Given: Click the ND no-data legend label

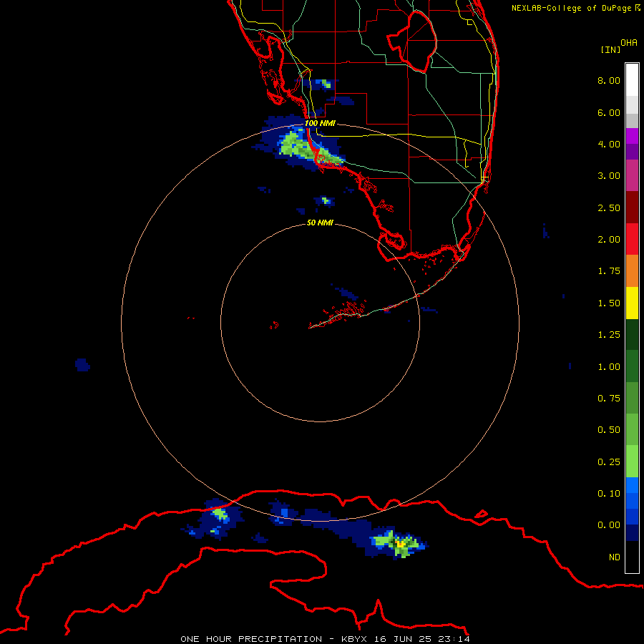Looking at the screenshot, I should pos(615,557).
